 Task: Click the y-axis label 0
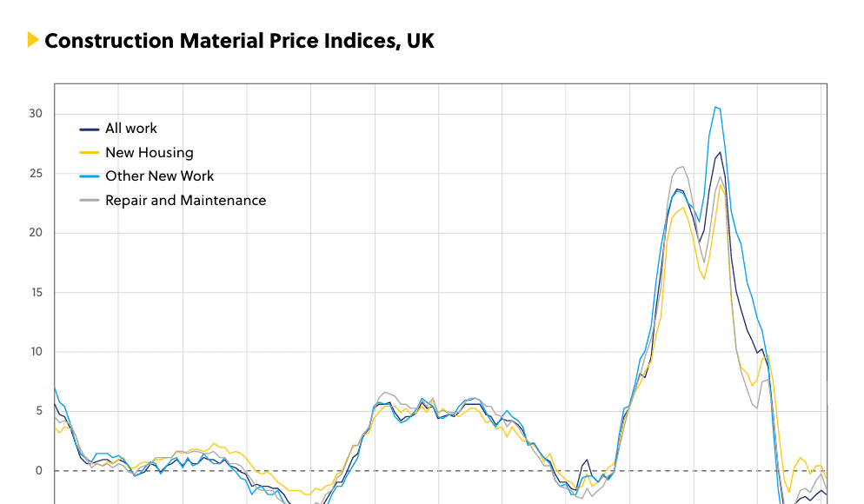[x=38, y=471]
